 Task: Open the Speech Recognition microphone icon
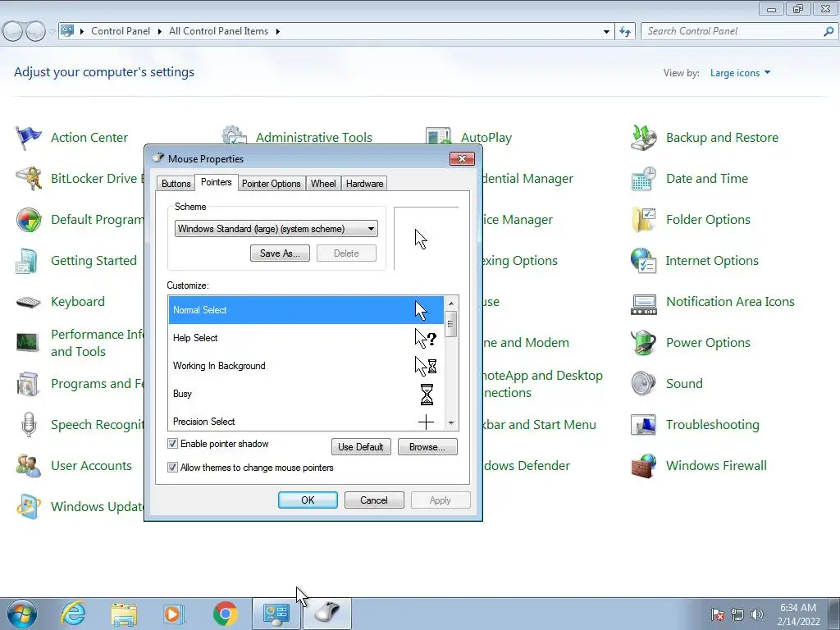point(29,425)
